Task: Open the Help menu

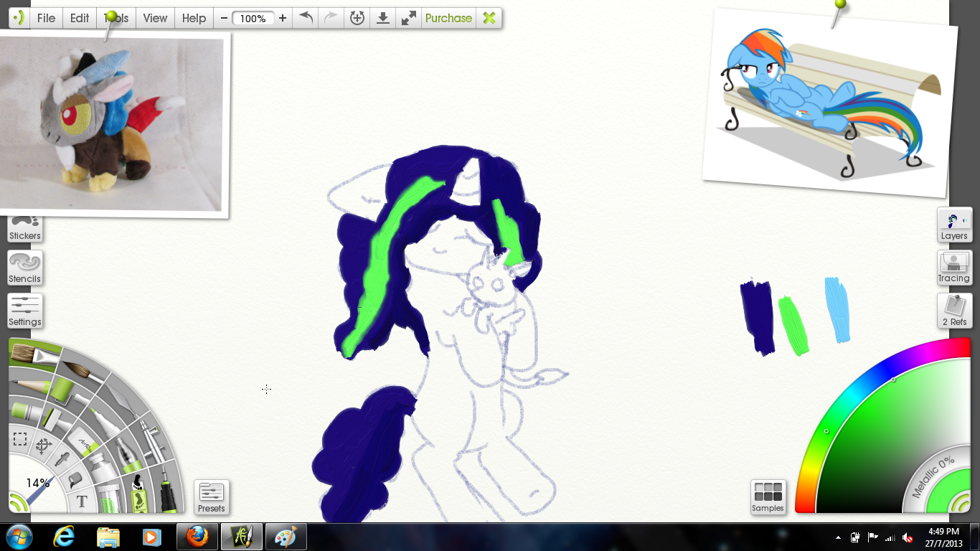Action: click(x=194, y=18)
